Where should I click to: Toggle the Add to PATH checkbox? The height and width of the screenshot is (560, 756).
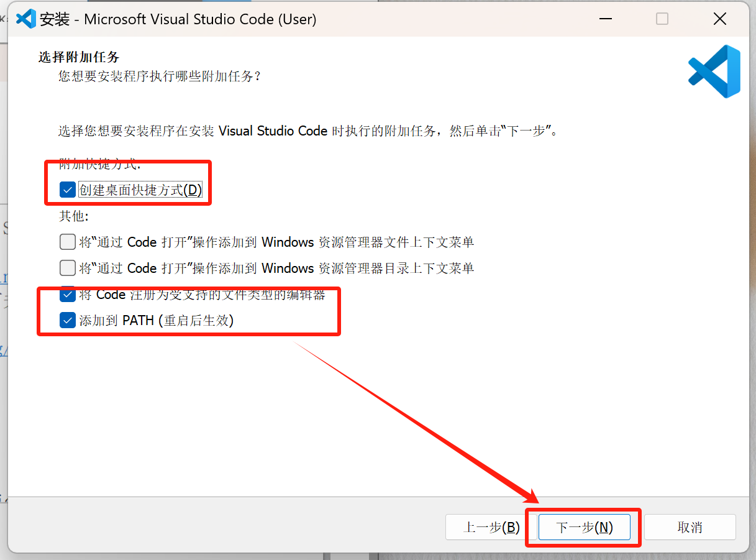tap(68, 321)
